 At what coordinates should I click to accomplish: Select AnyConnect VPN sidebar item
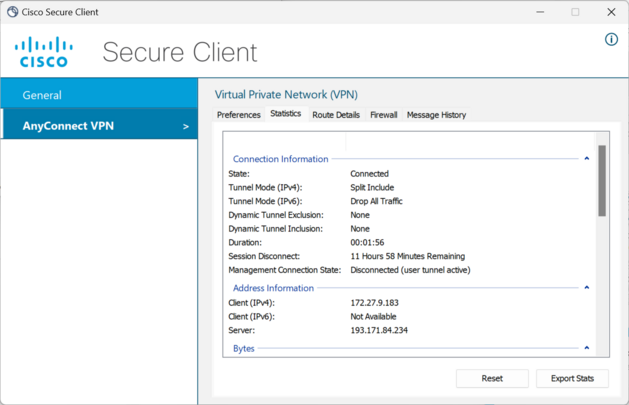coord(99,126)
